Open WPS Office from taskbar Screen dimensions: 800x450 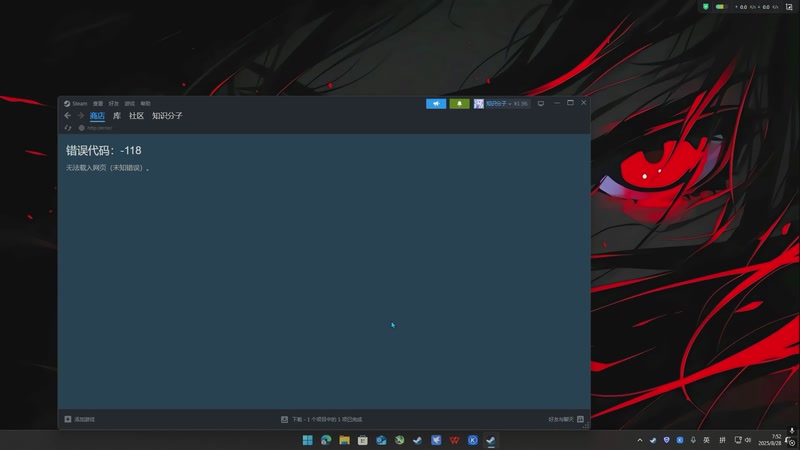455,440
